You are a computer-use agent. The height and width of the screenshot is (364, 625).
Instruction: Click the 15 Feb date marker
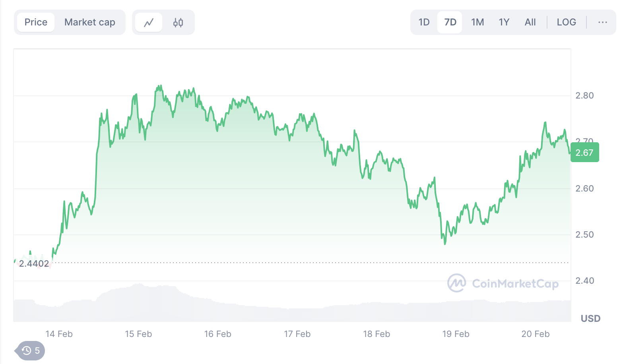coord(138,334)
